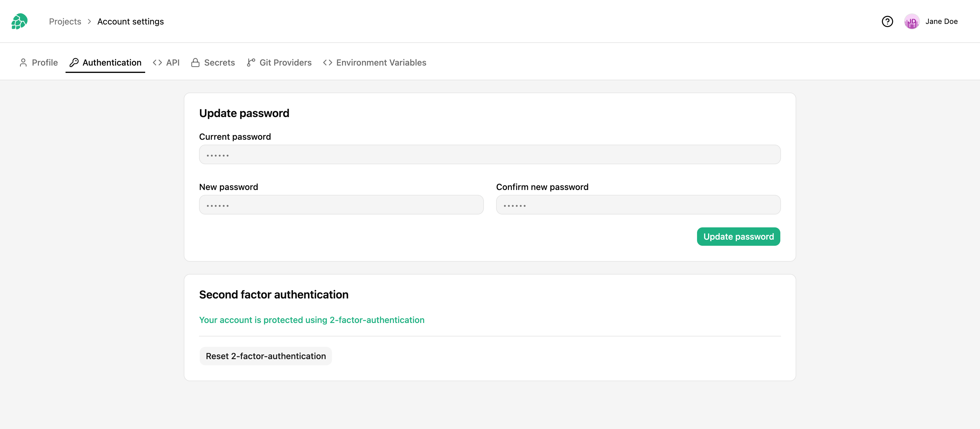Screen dimensions: 980x429
Task: Focus the Confirm new password field
Action: 638,205
